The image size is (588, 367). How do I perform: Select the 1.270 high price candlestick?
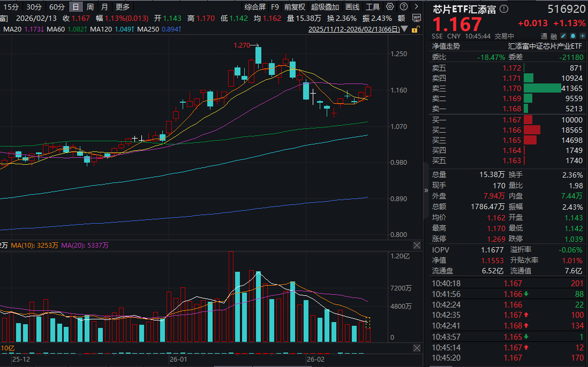click(x=258, y=56)
